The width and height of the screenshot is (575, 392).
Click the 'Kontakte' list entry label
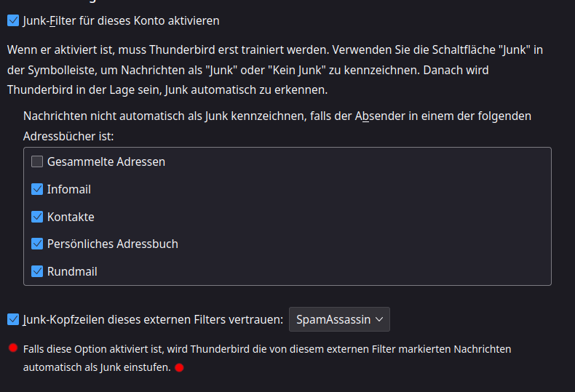click(x=71, y=217)
